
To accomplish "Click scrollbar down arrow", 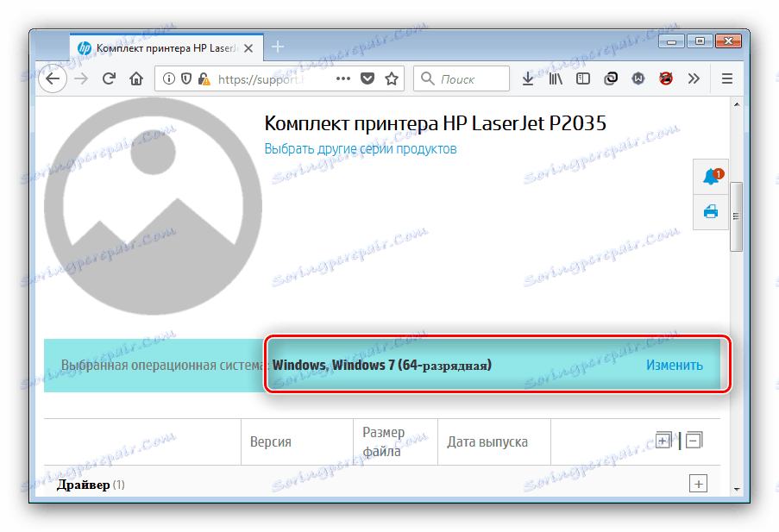I will (736, 489).
